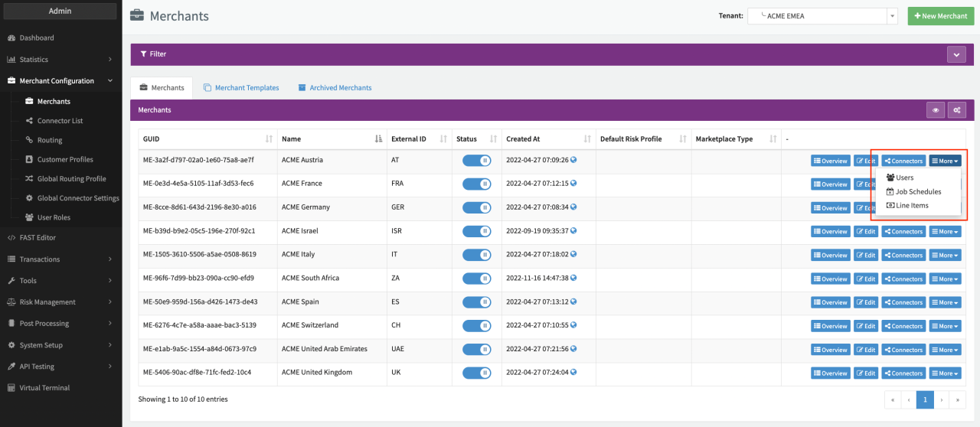Switch to the Archived Merchants tab
The width and height of the screenshot is (980, 427).
(x=335, y=88)
